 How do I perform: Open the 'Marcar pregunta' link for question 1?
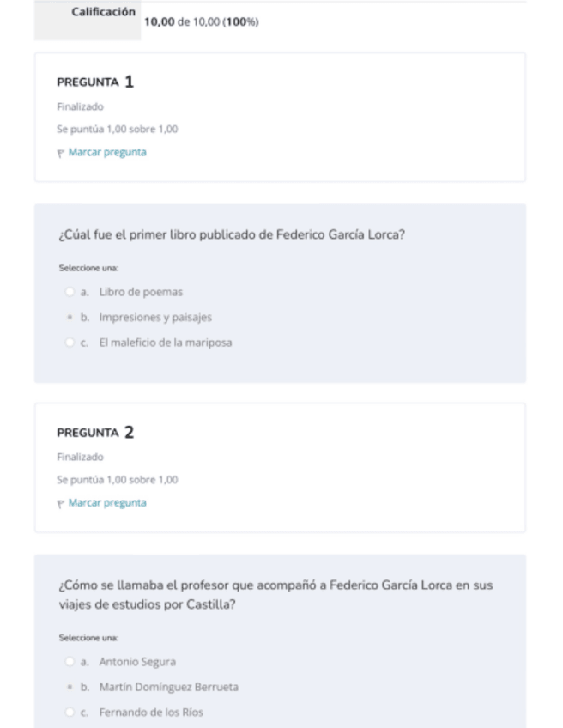tap(107, 152)
